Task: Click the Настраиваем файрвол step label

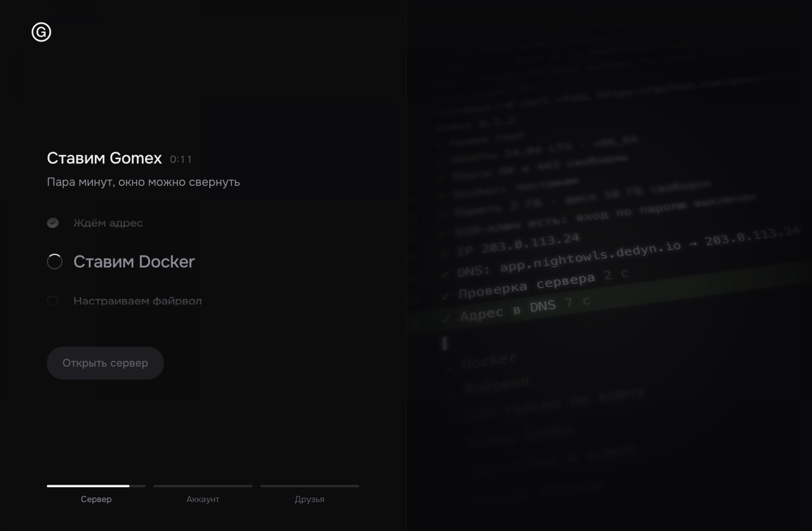Action: (137, 301)
